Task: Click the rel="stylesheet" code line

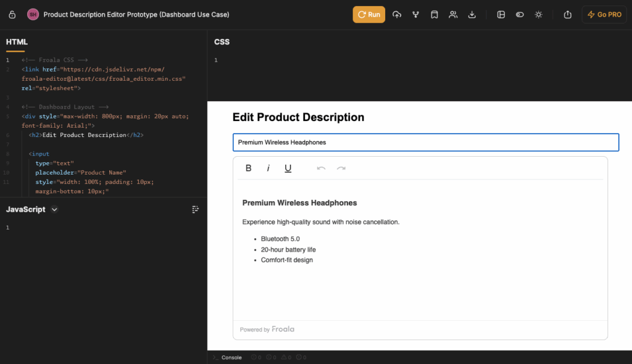Action: tap(51, 88)
